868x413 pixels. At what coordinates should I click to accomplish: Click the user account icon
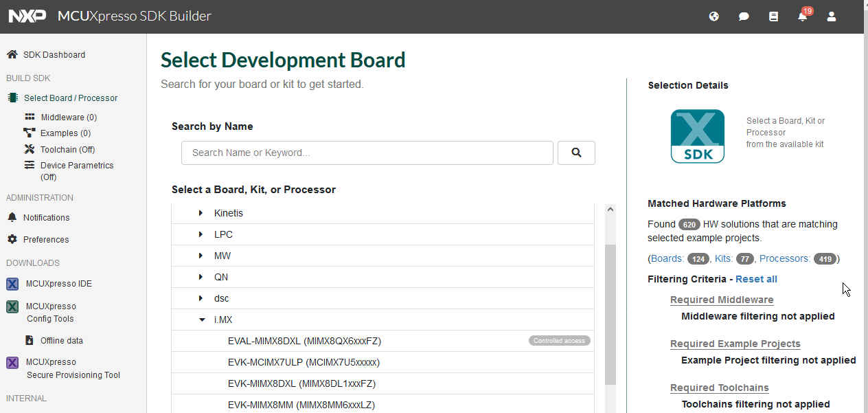[832, 16]
